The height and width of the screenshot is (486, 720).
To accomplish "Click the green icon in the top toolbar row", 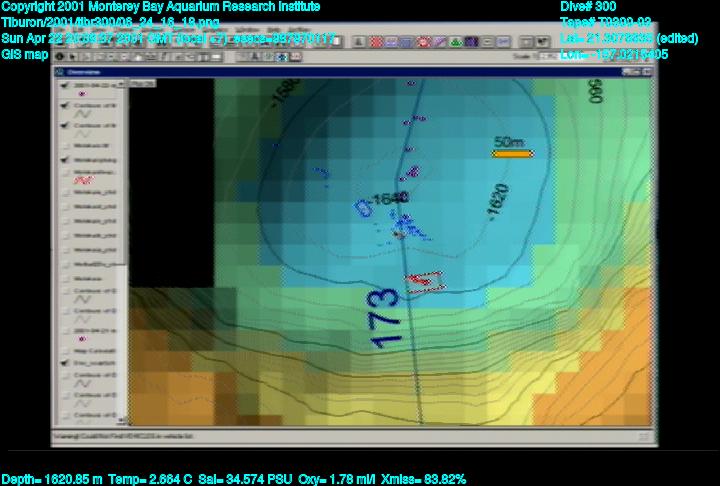I will click(455, 42).
